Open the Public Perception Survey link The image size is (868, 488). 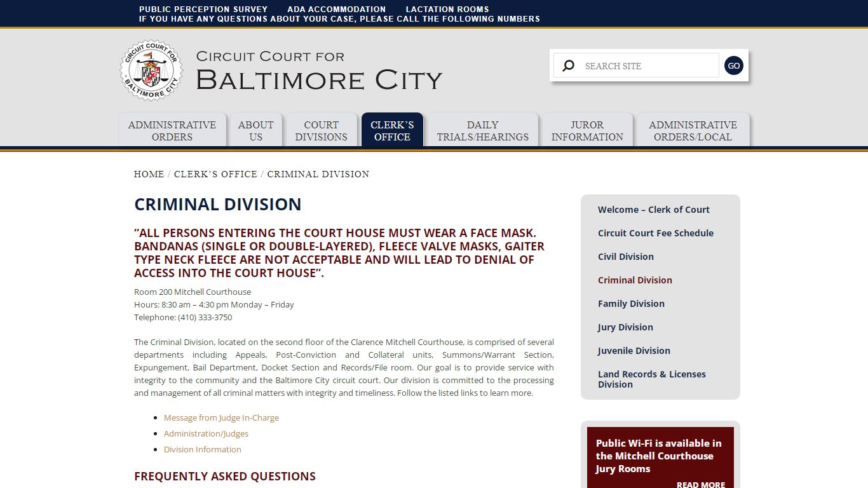pos(203,9)
